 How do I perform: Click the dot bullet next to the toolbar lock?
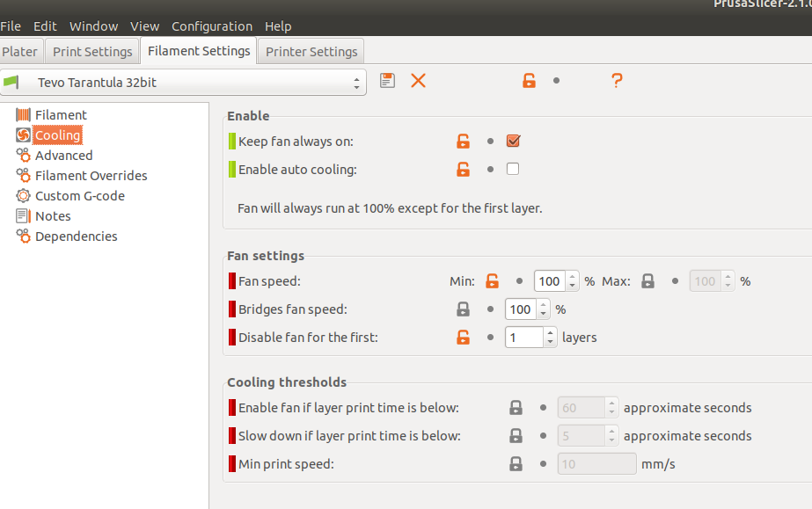556,81
